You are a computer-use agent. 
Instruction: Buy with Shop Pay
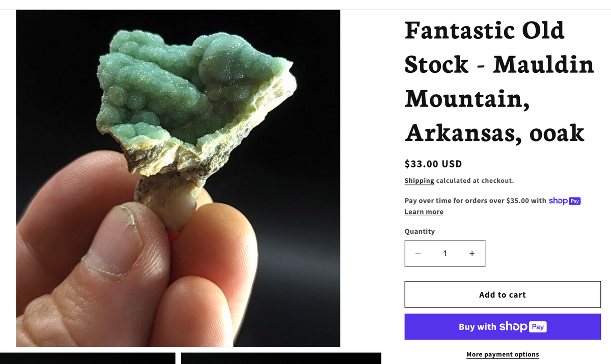click(x=503, y=327)
